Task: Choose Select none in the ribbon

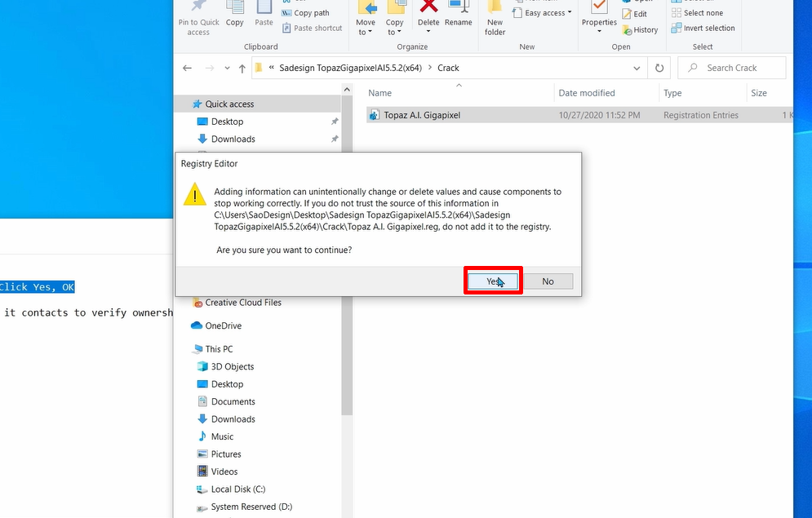Action: (x=697, y=13)
